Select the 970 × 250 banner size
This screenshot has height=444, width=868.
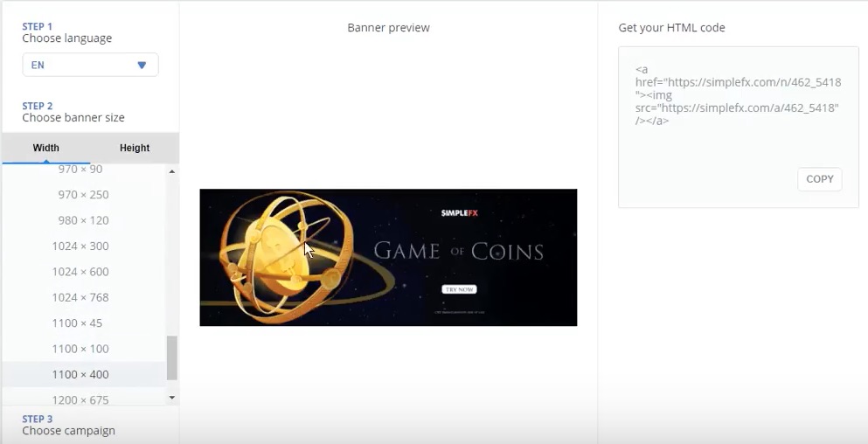[83, 195]
